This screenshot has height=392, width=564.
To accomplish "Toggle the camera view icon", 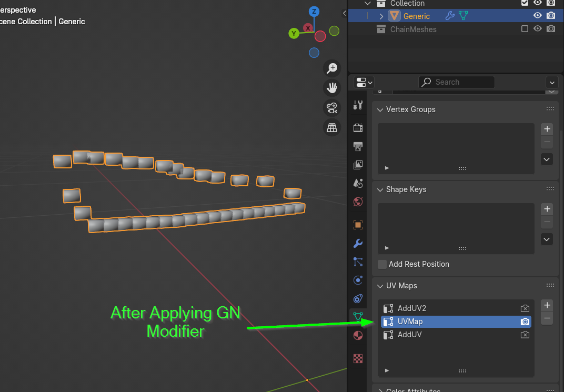I will [x=331, y=107].
